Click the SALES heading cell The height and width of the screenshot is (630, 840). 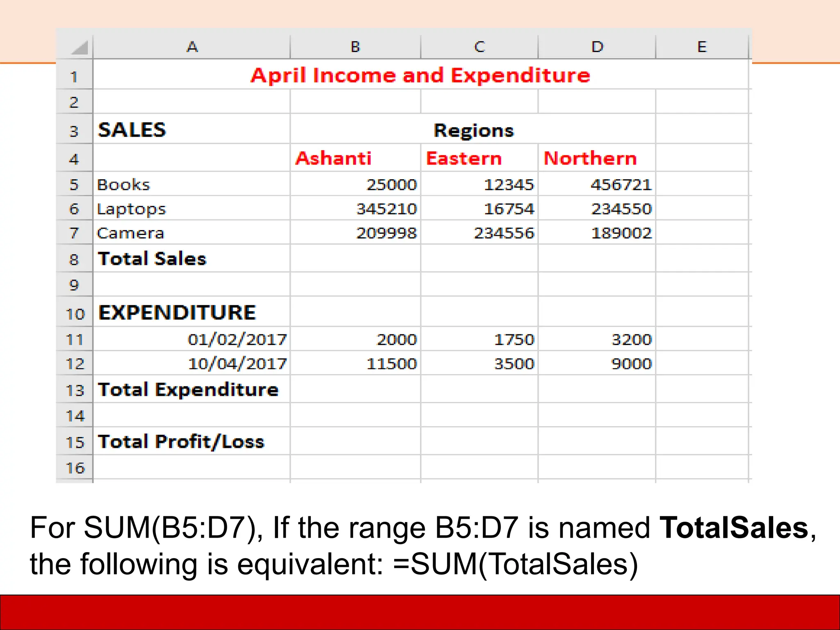(x=192, y=129)
